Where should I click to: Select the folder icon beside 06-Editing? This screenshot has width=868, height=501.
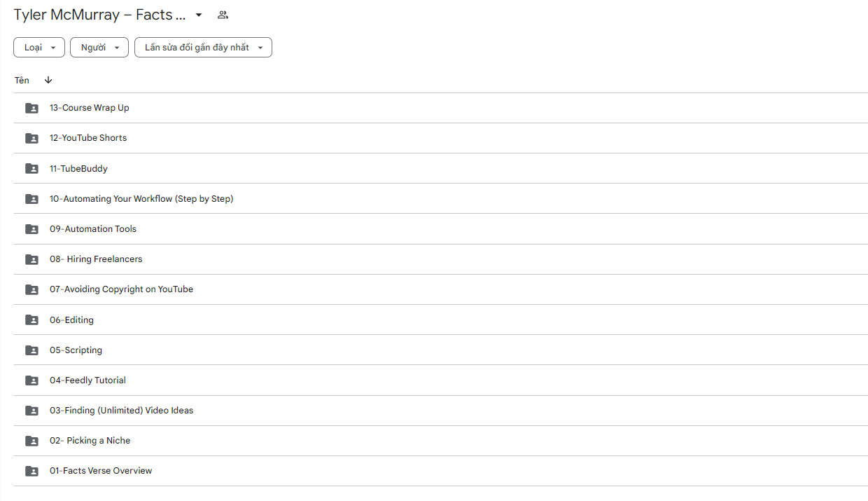31,320
